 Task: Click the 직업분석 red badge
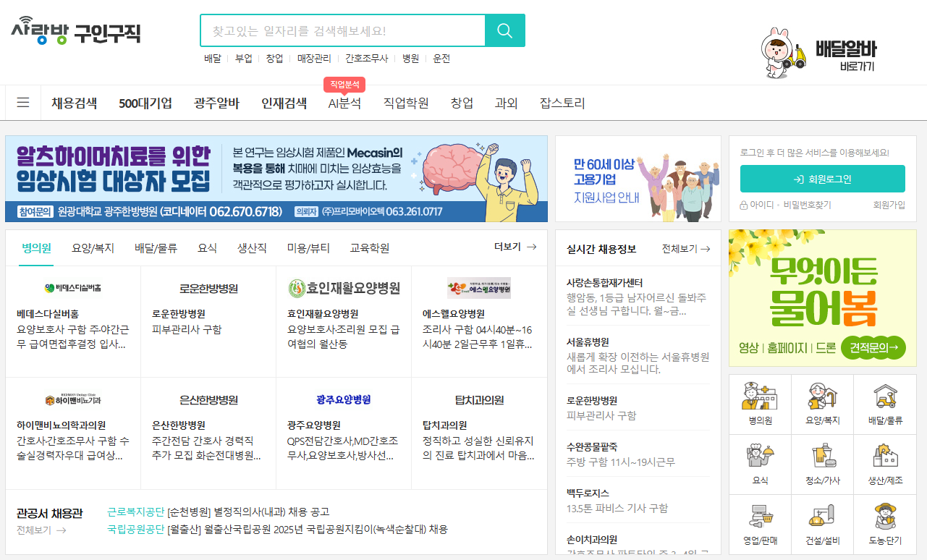pos(344,85)
